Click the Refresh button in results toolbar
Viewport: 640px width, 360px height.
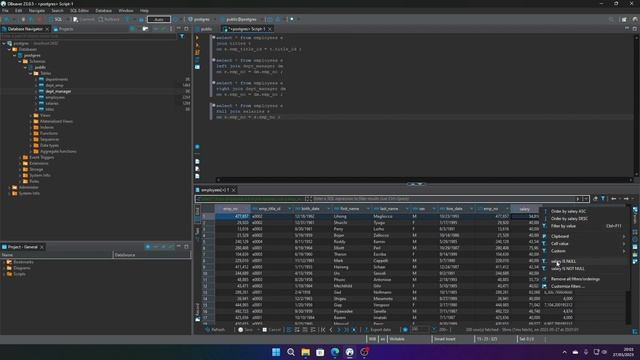[x=215, y=330]
